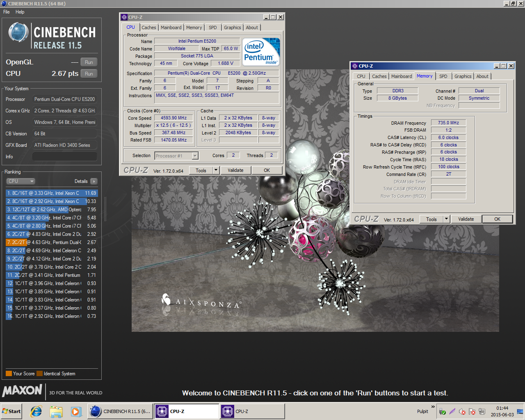525x420 pixels.
Task: Click the Cinebench left panel resize grip
Action: point(105,209)
